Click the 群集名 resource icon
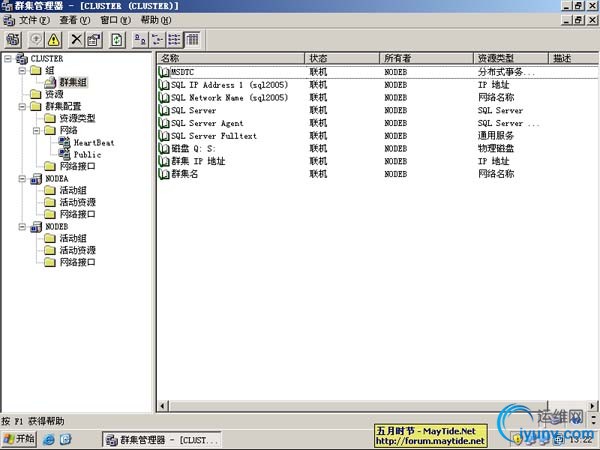Viewport: 600px width, 450px height. click(x=164, y=174)
